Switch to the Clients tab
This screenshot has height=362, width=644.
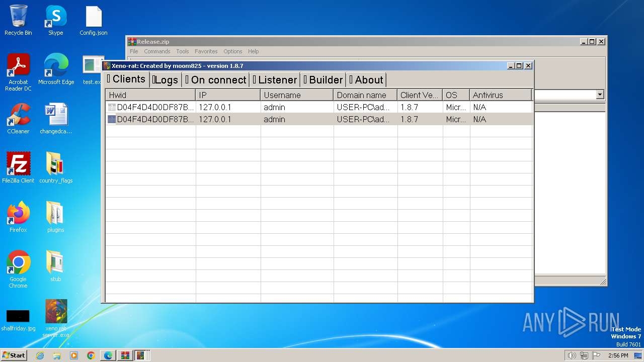click(x=126, y=79)
